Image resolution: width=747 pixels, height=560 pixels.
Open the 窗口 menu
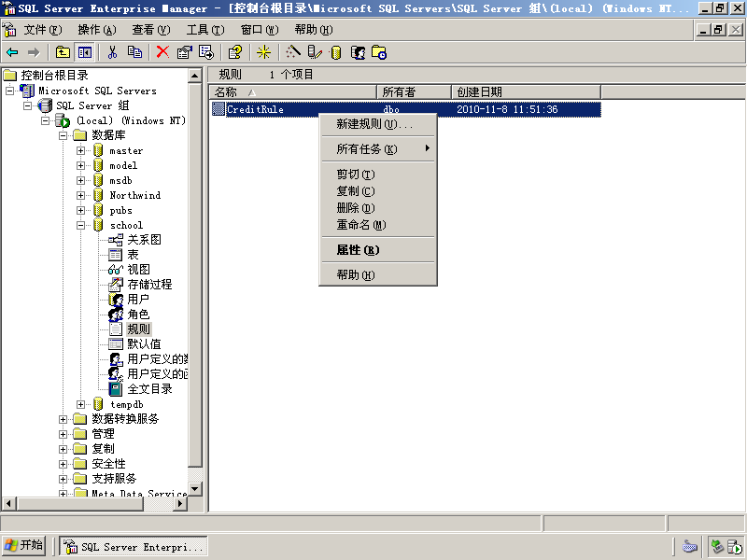coord(260,30)
